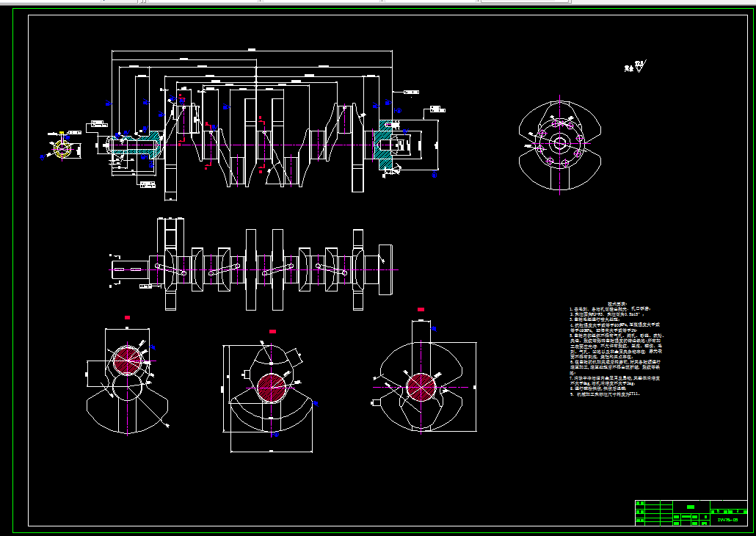This screenshot has height=536, width=756.
Task: Select the part name cell in title block
Action: [691, 507]
